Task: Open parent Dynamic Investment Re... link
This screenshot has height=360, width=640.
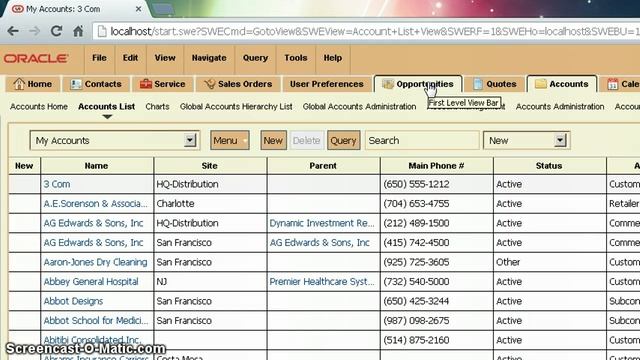Action: tap(322, 223)
